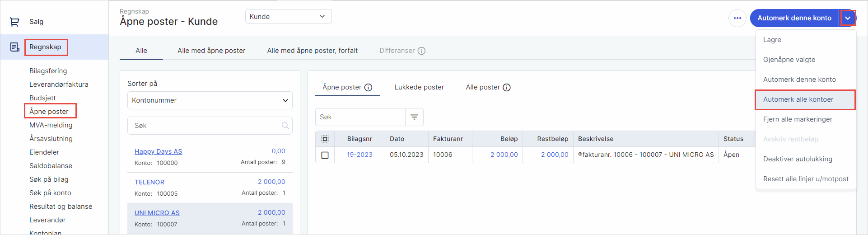Click the Salg shopping cart icon

coord(14,22)
